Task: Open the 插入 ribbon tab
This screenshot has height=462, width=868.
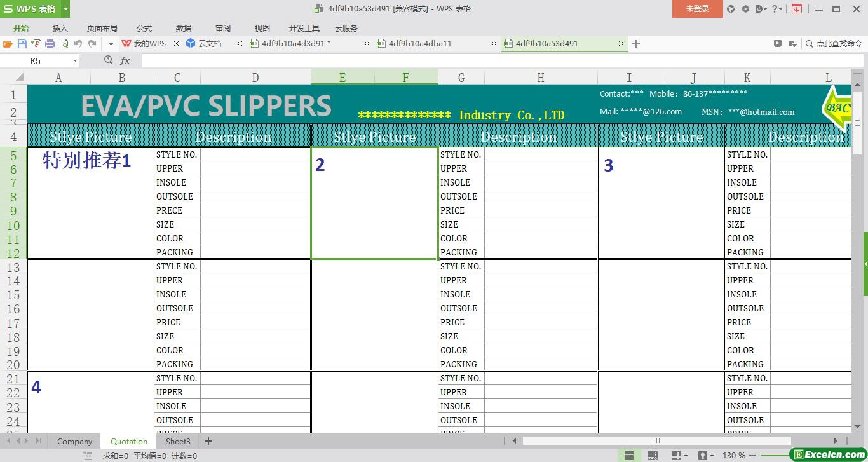Action: coord(60,28)
